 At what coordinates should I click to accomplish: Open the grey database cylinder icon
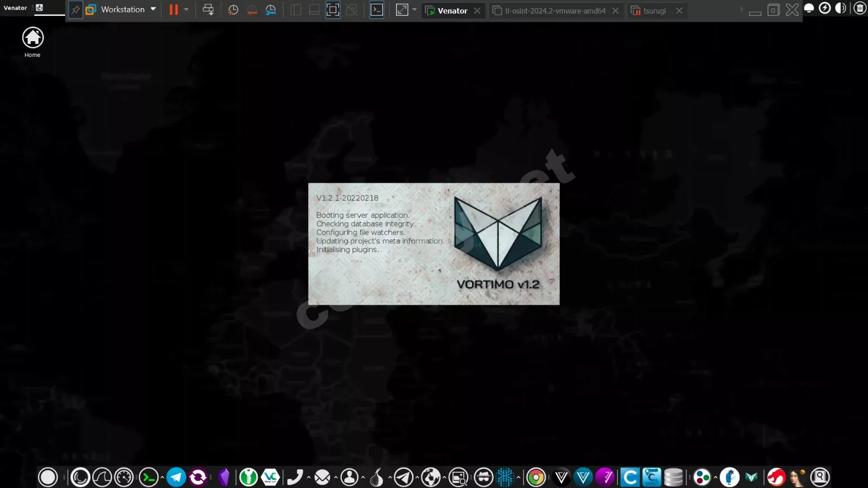(673, 477)
